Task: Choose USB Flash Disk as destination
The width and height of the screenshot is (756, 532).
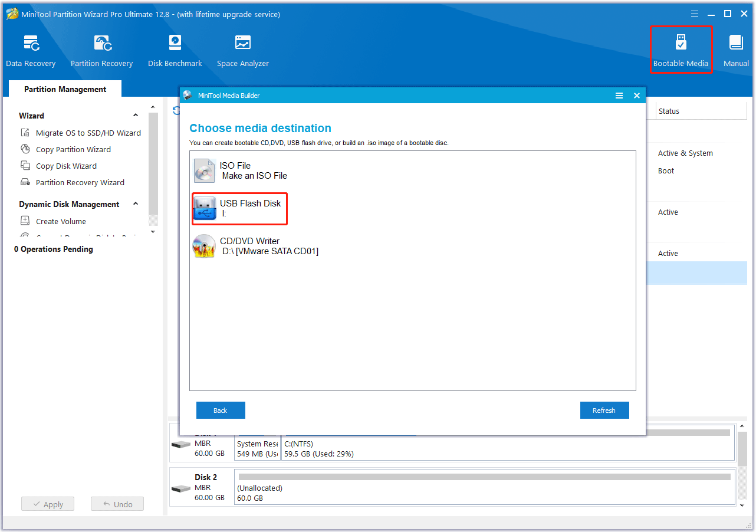Action: (239, 208)
